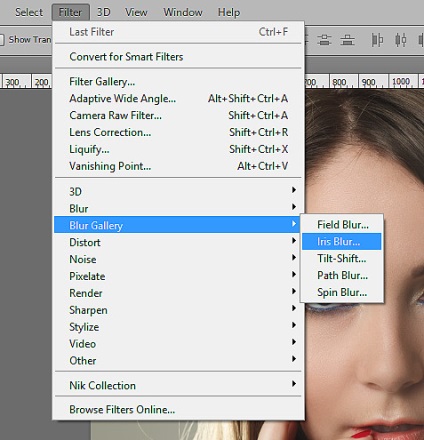Toggle Show Transform Controls checkbox
Screen dimensions: 424x440
(x=2, y=40)
